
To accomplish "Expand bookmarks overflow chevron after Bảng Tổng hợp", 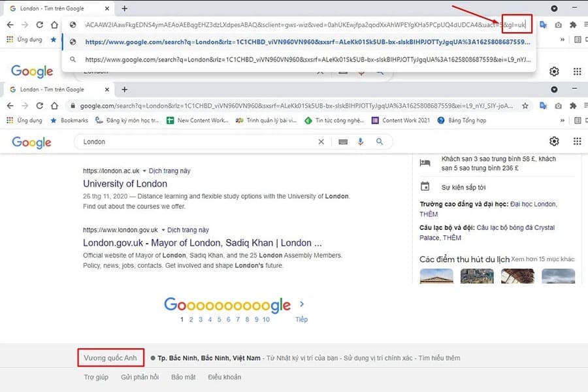I will tap(562, 120).
